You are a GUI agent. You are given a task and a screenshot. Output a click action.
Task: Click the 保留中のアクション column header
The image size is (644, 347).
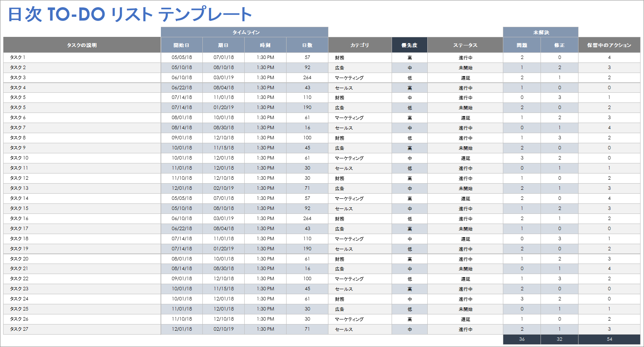click(609, 45)
